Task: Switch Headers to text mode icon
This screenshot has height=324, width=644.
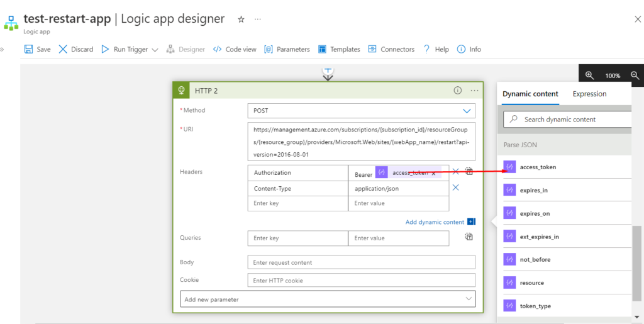Action: click(469, 171)
